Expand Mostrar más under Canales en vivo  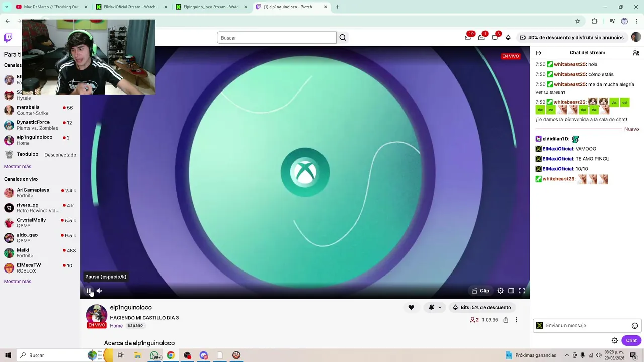(18, 281)
